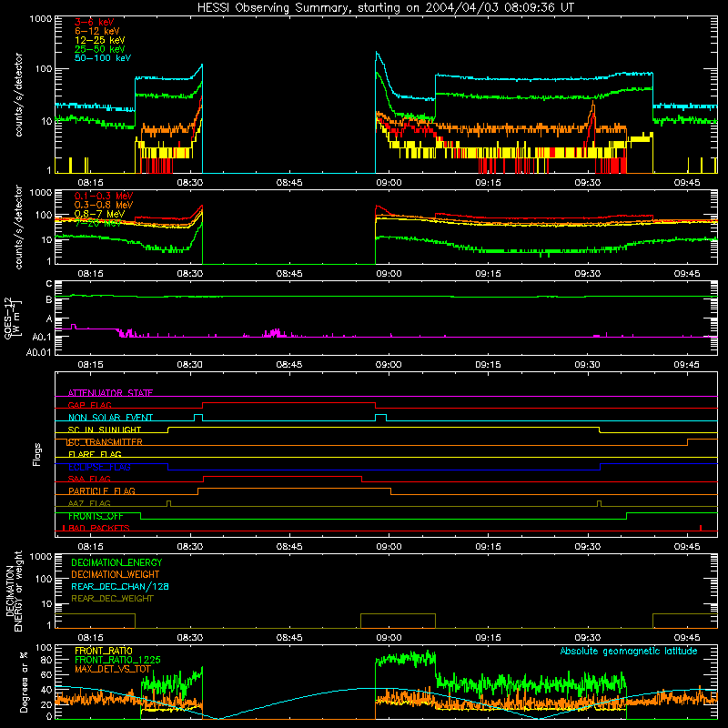Click the 08:45 tick under the Flags panel
The height and width of the screenshot is (728, 728).
click(289, 547)
